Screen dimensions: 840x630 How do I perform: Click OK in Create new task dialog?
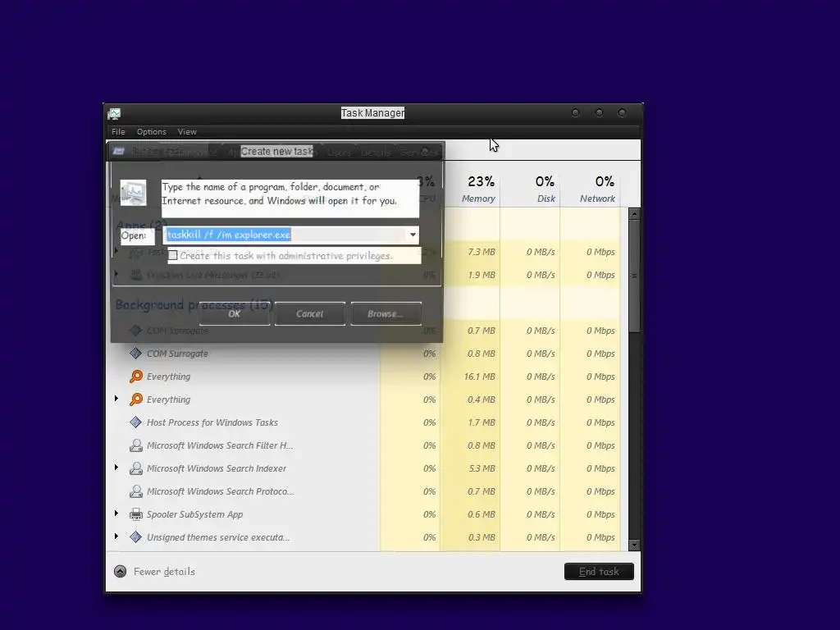click(234, 314)
